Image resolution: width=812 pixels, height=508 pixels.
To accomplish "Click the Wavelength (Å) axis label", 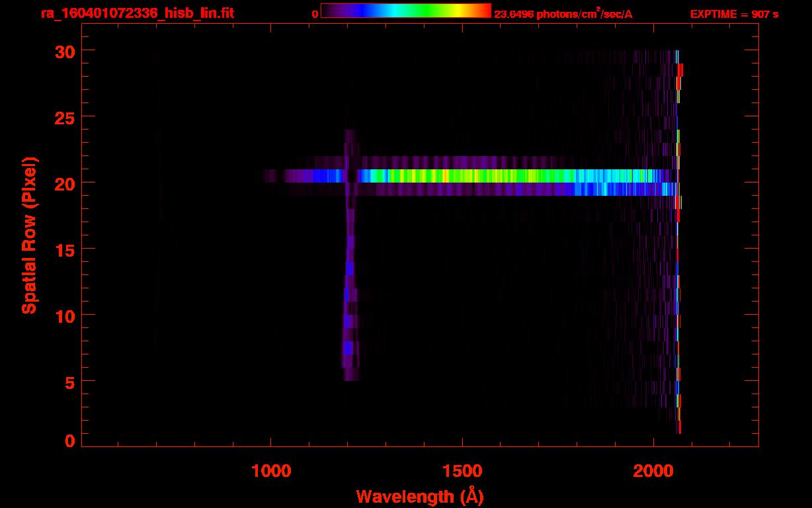I will pyautogui.click(x=420, y=496).
